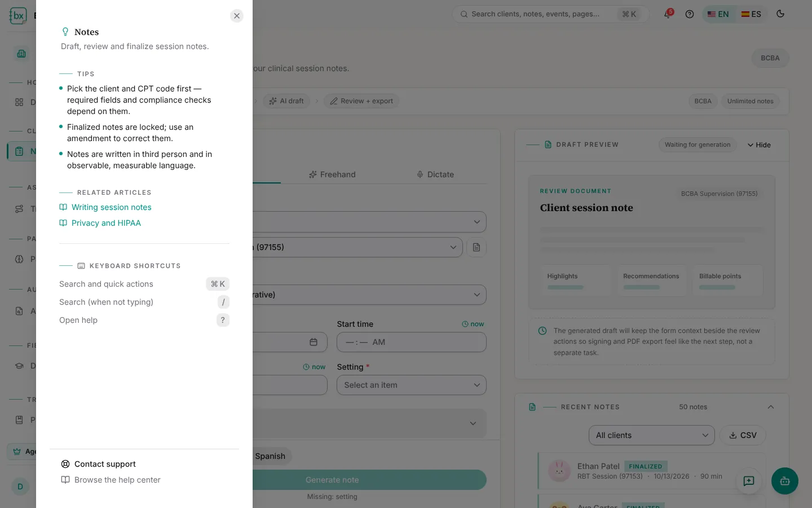Screen dimensions: 812x508
Task: Switch to the Freehand tab
Action: 333,174
